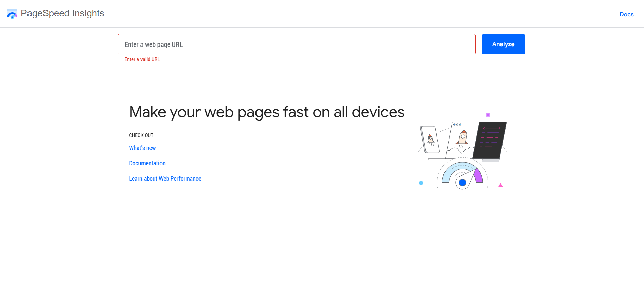Open the Docs link in the header
The height and width of the screenshot is (294, 644).
pyautogui.click(x=626, y=14)
